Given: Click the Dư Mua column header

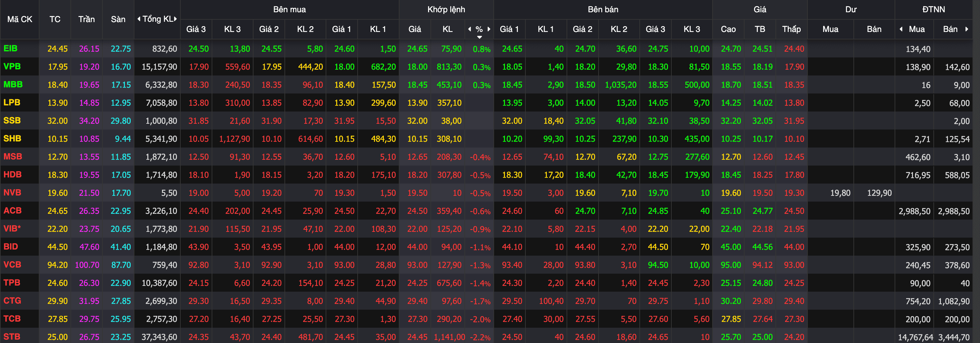Looking at the screenshot, I should point(830,29).
